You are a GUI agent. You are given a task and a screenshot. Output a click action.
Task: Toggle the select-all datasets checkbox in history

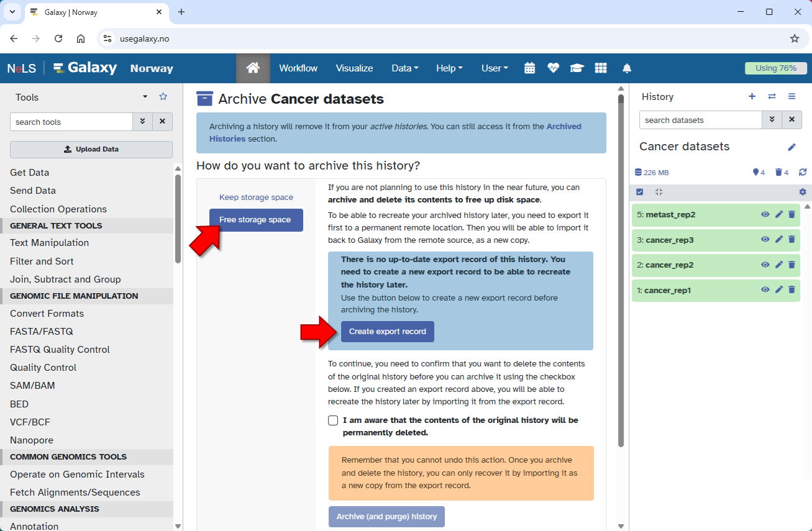click(640, 192)
